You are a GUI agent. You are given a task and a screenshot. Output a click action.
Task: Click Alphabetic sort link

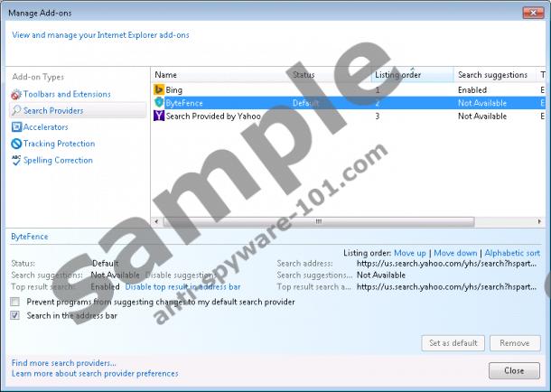pyautogui.click(x=512, y=254)
